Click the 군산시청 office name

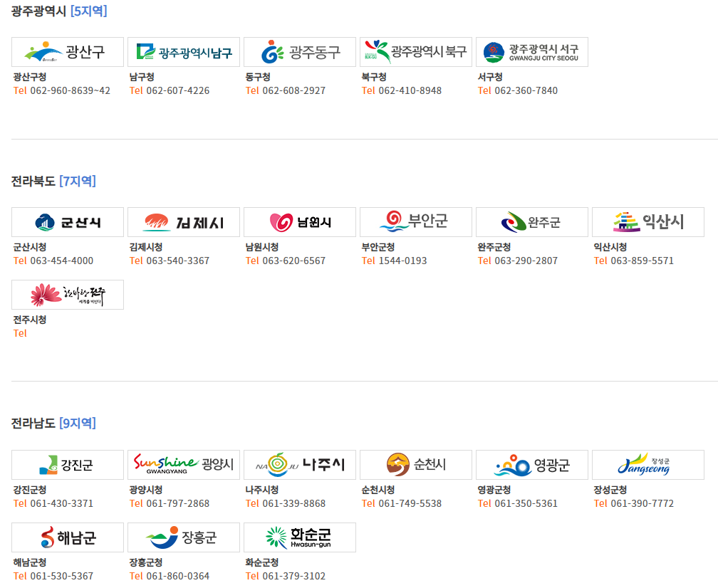pos(30,247)
